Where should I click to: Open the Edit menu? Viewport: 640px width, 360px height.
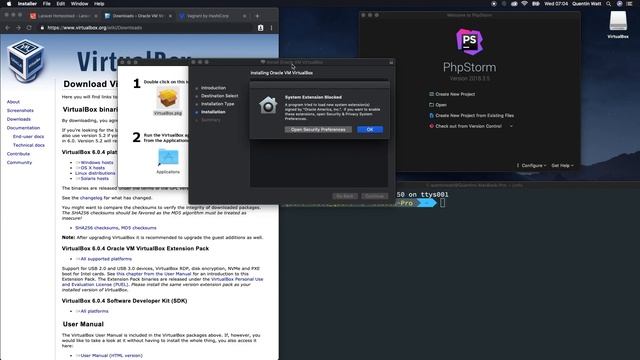point(60,4)
